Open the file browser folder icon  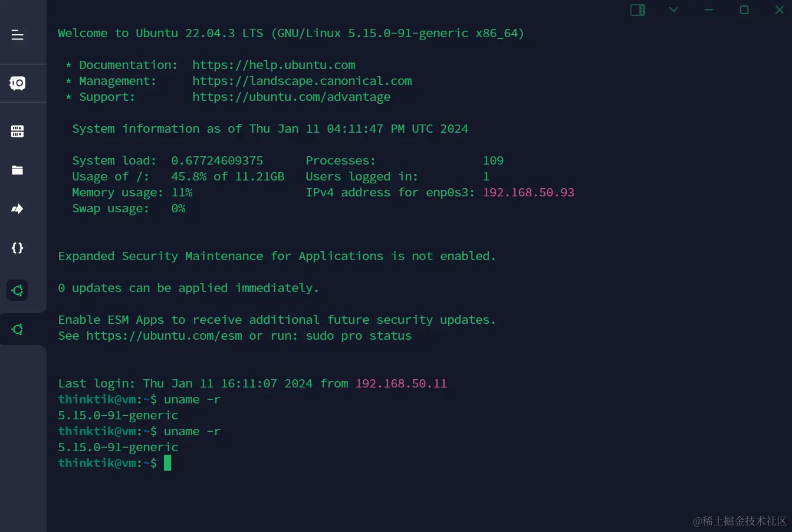pos(17,170)
